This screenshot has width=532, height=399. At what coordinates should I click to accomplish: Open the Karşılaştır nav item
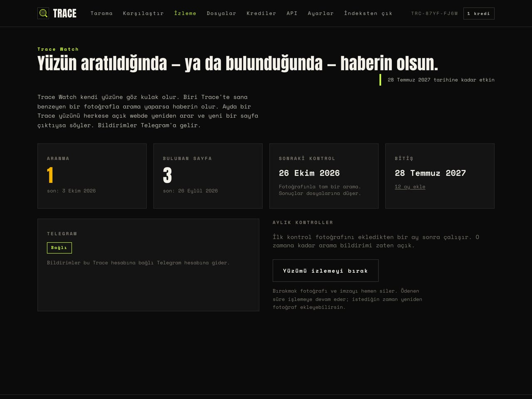pos(143,13)
